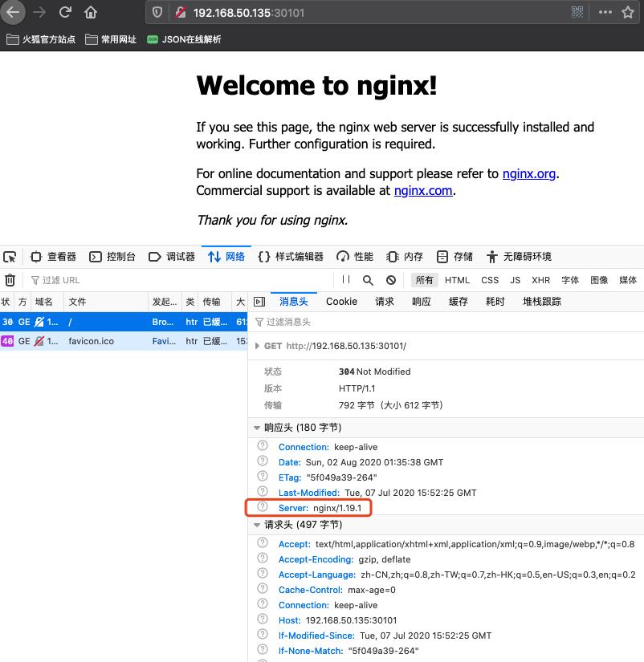The image size is (644, 662).
Task: Collapse the request headers (请求头) section
Action: (257, 525)
